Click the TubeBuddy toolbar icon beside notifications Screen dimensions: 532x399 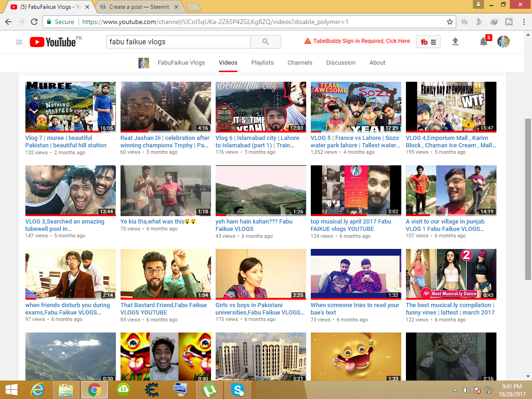[x=428, y=41]
